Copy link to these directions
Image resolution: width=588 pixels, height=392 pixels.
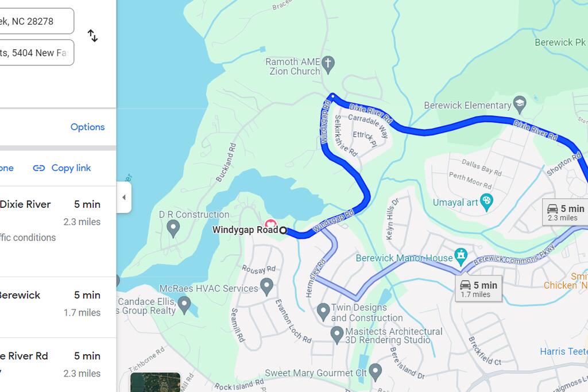coord(62,168)
